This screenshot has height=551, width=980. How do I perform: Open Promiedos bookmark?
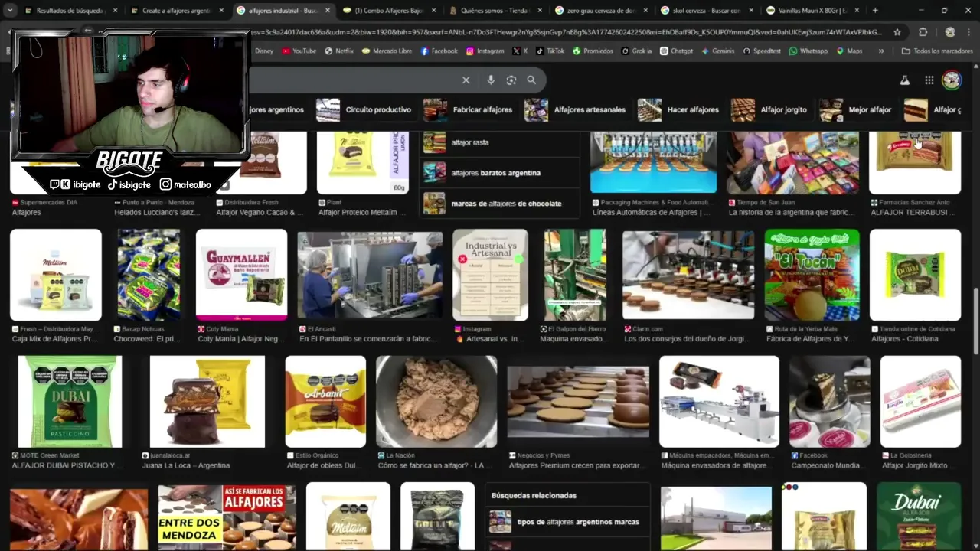click(593, 51)
